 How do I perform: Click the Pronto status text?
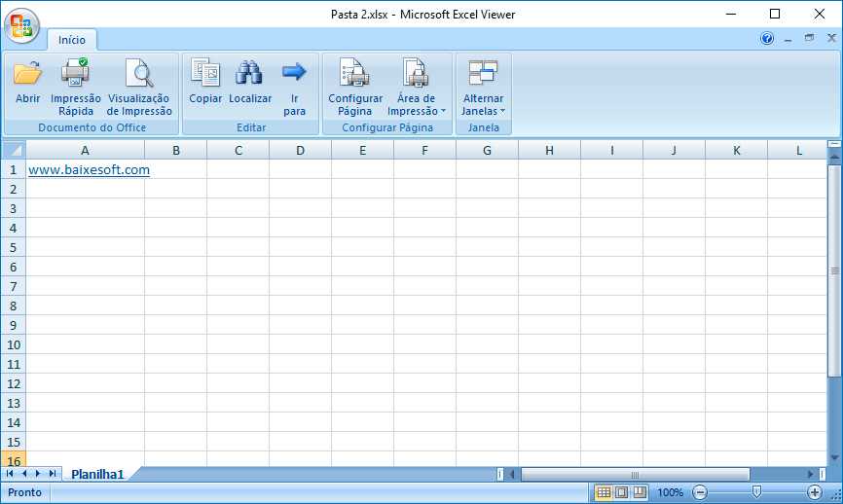coord(24,492)
